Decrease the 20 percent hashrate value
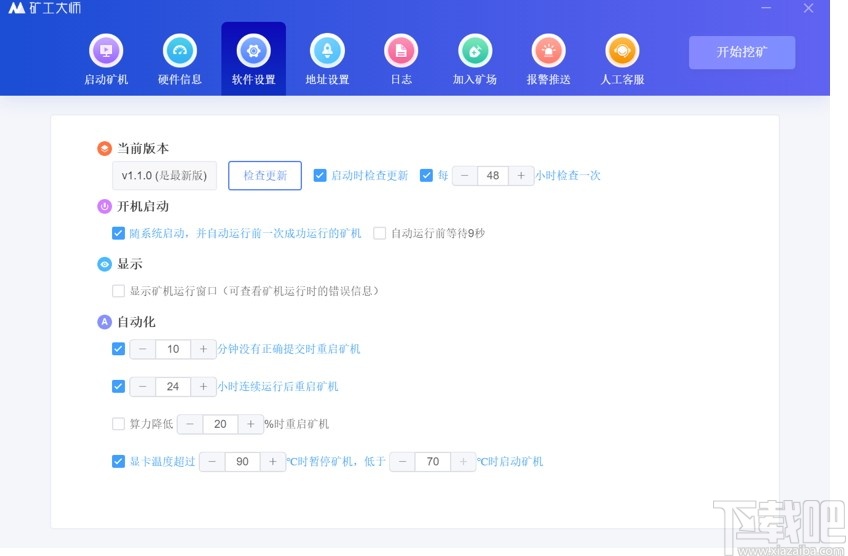 click(190, 424)
